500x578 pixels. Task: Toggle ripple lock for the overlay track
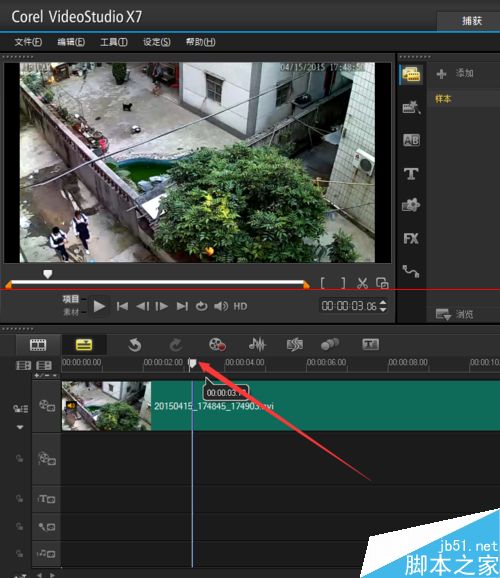(x=20, y=459)
